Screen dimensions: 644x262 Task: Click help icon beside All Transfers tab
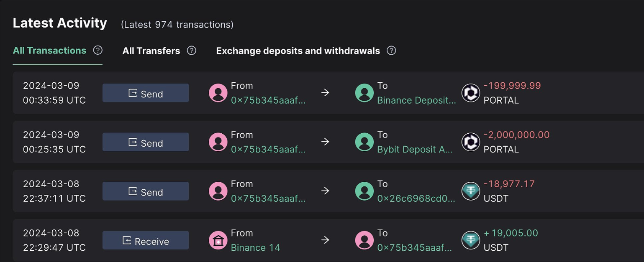192,51
